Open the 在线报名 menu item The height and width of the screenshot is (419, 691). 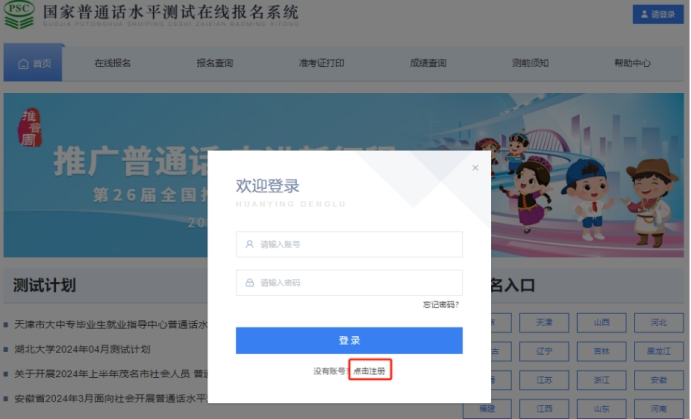click(x=112, y=63)
